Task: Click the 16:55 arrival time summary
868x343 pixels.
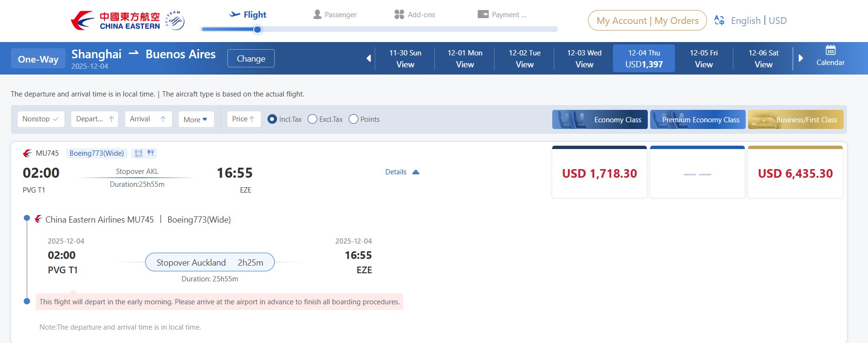Action: 235,173
